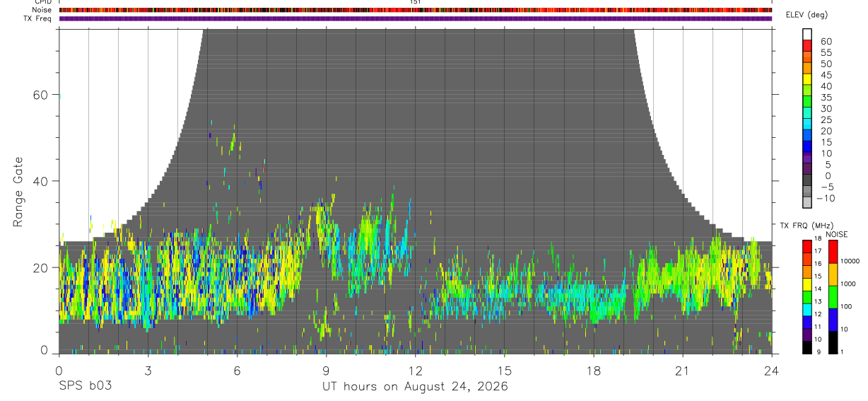Image resolution: width=868 pixels, height=401 pixels.
Task: Pick the black 9 MHz TX FRQ swatch
Action: (807, 347)
